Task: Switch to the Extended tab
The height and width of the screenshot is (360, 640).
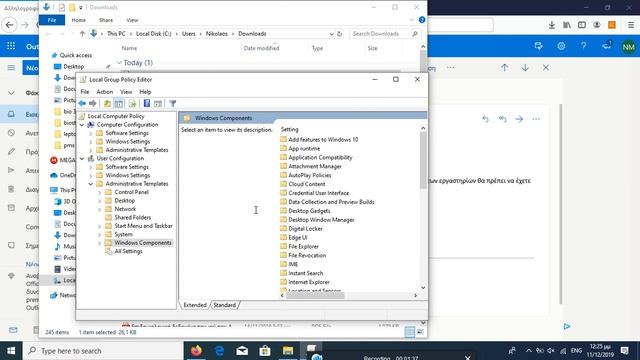Action: pyautogui.click(x=195, y=305)
